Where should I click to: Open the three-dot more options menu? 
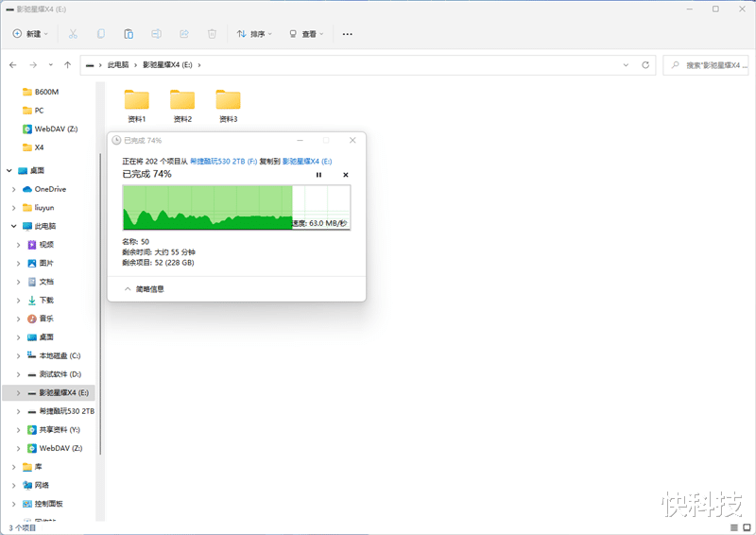tap(347, 34)
